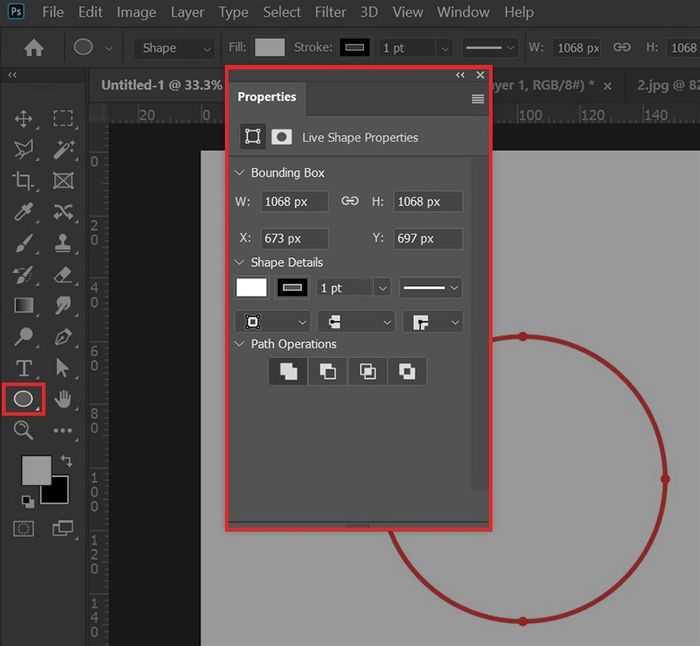Image resolution: width=700 pixels, height=646 pixels.
Task: Change the screen mode
Action: tap(62, 529)
